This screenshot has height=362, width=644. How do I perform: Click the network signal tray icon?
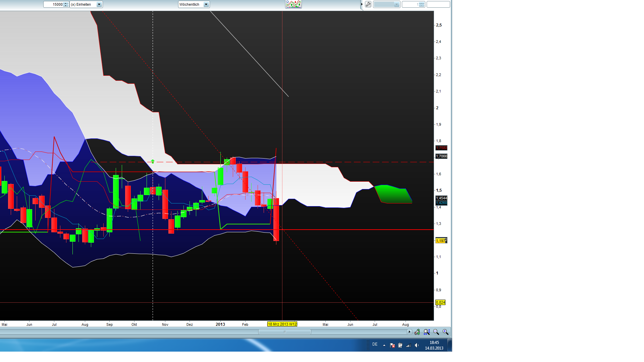pyautogui.click(x=408, y=345)
